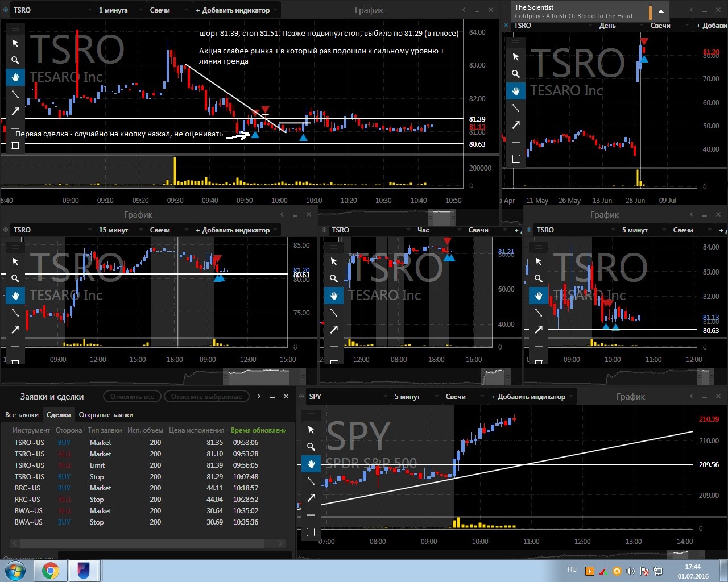Select the hand pan tool in TSRO 1-minute chart
Image resolution: width=728 pixels, height=582 pixels.
(x=15, y=77)
